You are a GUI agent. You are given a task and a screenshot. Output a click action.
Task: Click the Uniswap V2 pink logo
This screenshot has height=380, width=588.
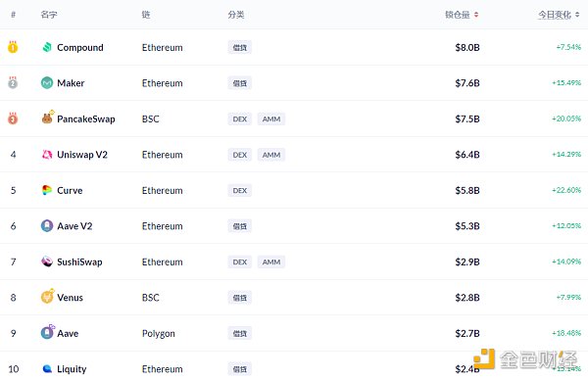[x=47, y=155]
